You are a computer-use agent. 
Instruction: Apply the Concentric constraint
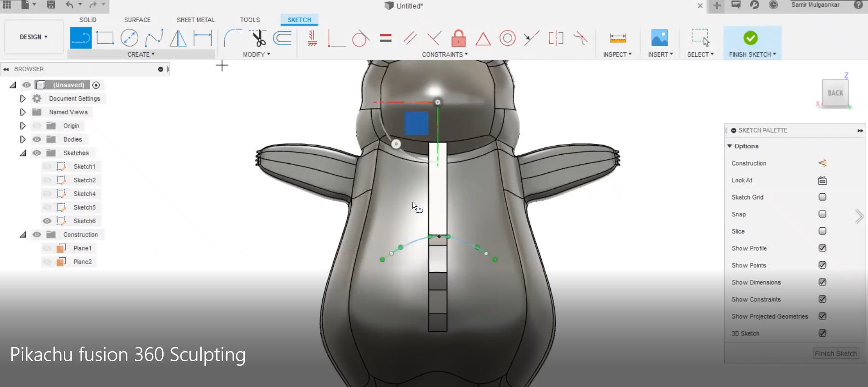(x=508, y=38)
